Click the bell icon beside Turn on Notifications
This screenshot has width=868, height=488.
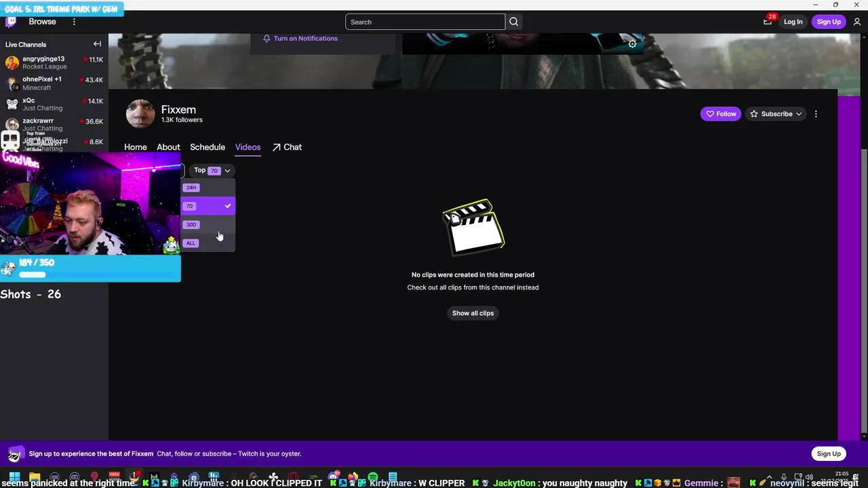click(267, 39)
